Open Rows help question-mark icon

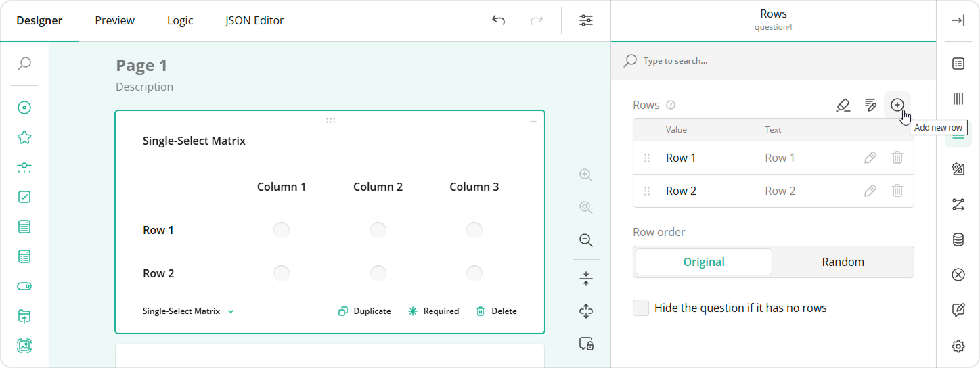click(671, 105)
